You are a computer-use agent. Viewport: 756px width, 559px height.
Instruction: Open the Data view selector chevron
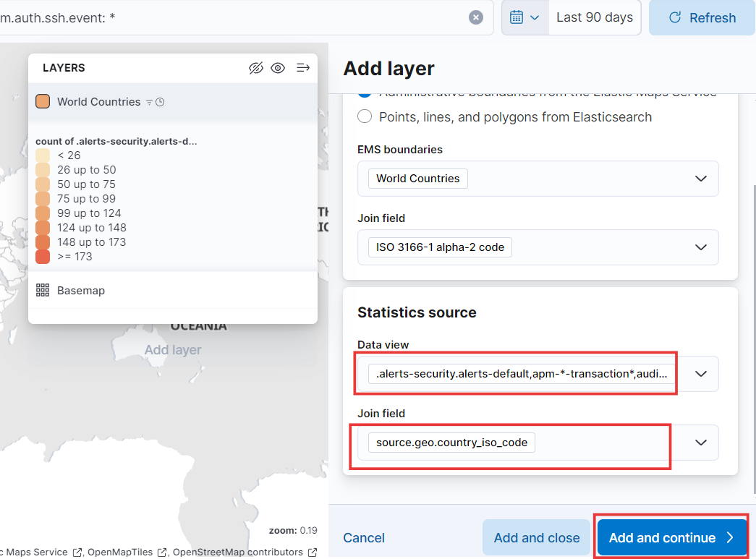[x=700, y=374]
